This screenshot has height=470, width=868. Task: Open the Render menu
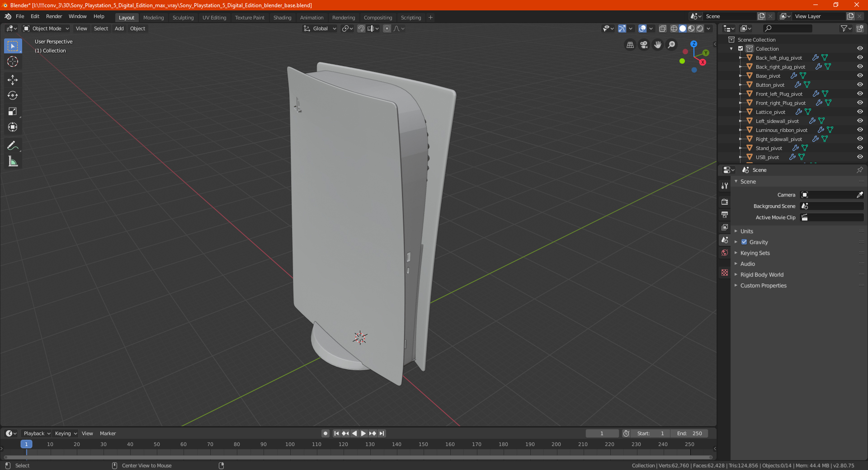click(x=54, y=16)
